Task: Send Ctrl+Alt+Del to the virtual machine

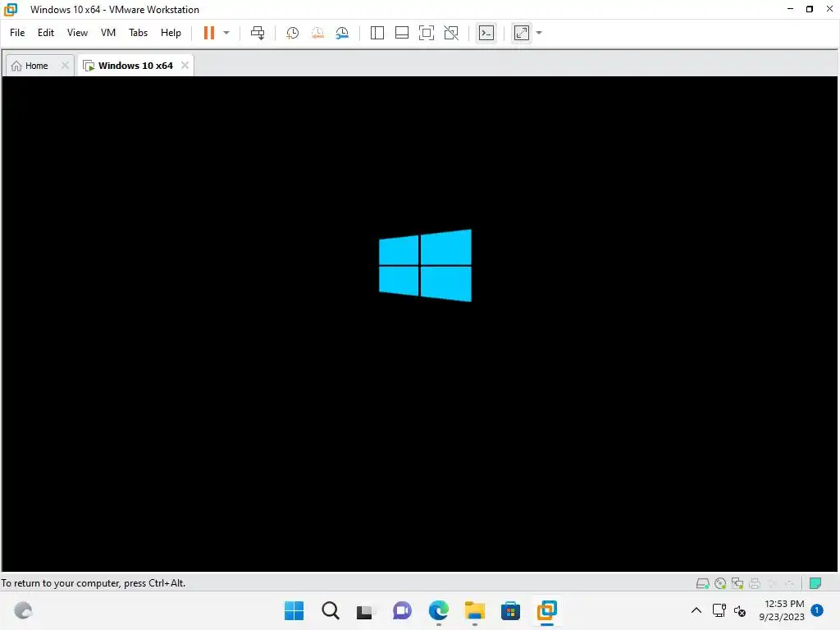Action: pyautogui.click(x=258, y=33)
